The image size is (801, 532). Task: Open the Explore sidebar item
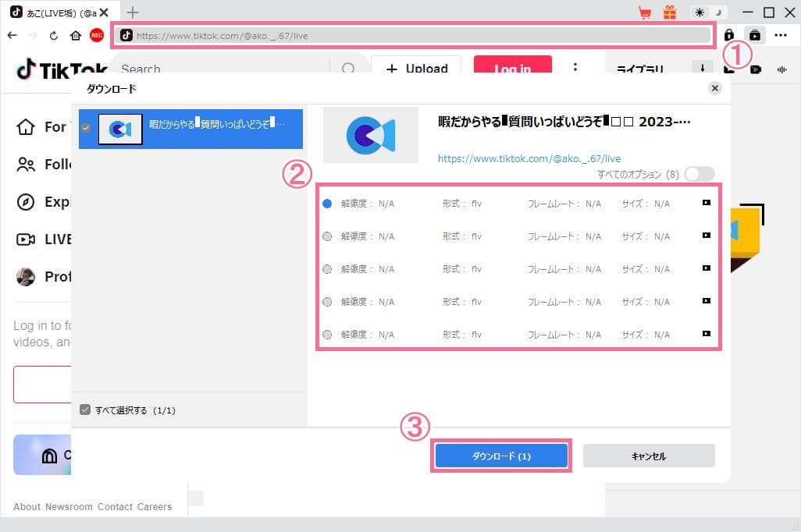coord(44,202)
